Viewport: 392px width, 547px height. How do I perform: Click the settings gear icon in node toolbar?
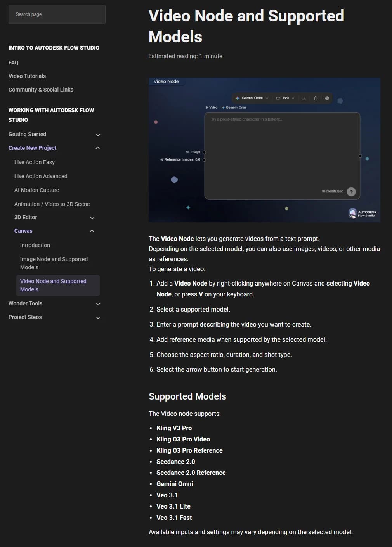pos(327,98)
